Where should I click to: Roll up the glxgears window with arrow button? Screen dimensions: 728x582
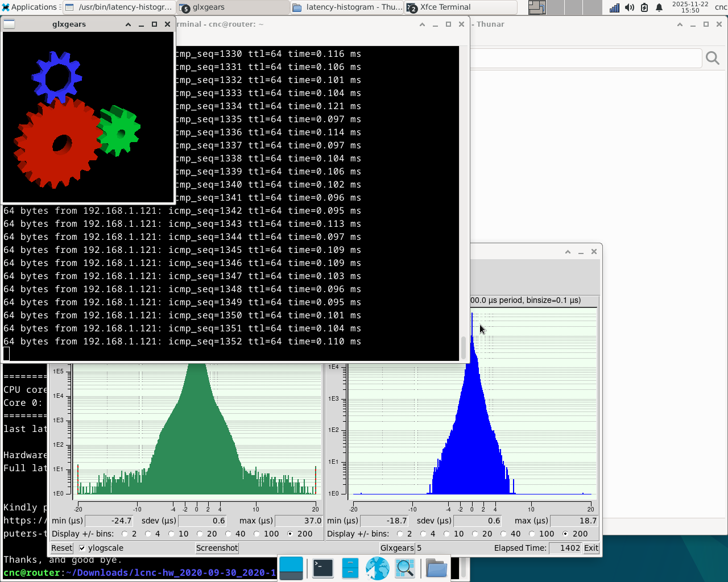click(x=128, y=24)
